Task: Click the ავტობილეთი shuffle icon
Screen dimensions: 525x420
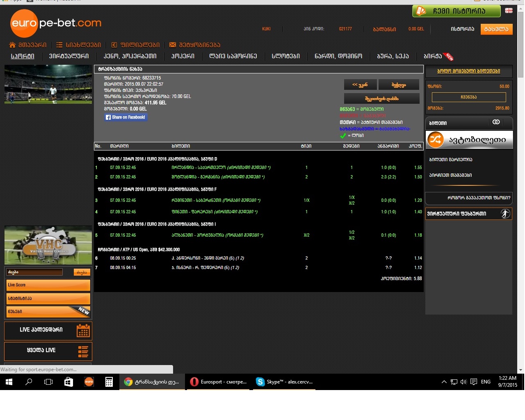Action: tap(436, 139)
